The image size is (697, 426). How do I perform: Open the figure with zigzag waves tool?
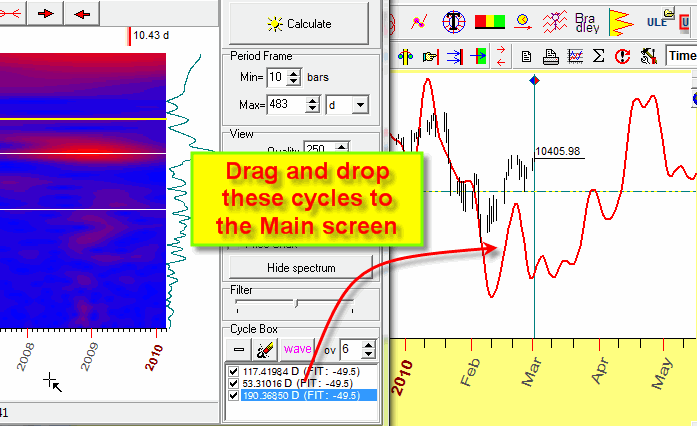555,21
